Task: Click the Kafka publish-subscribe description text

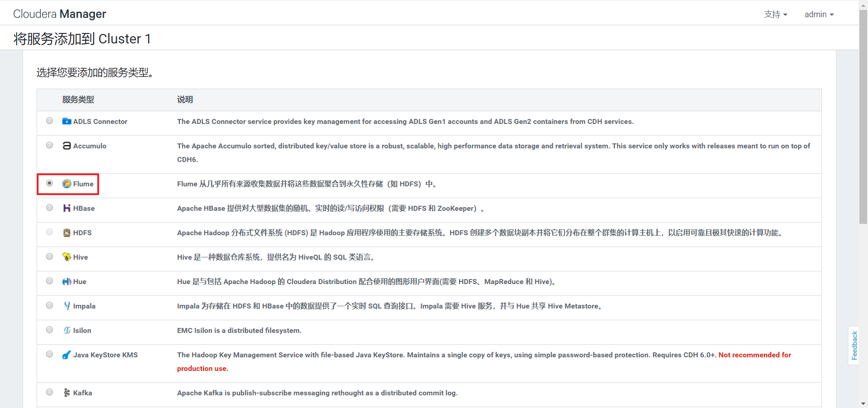Action: [317, 393]
